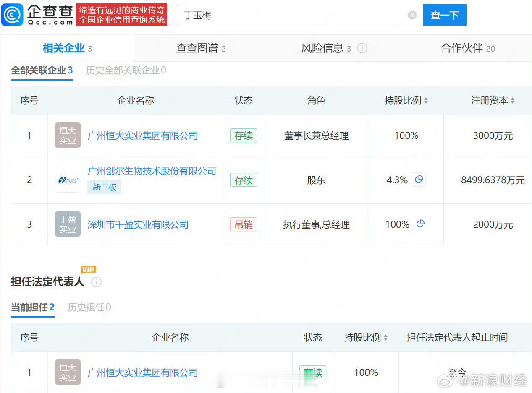Click the 存续 status badge for 广州创尔生物

click(244, 180)
